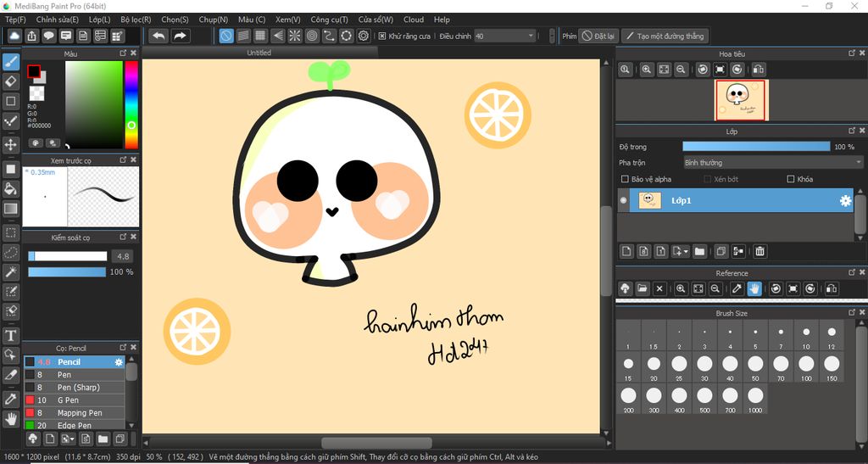Select the Hand pan tool
Screen dimensions: 868x464
10,418
